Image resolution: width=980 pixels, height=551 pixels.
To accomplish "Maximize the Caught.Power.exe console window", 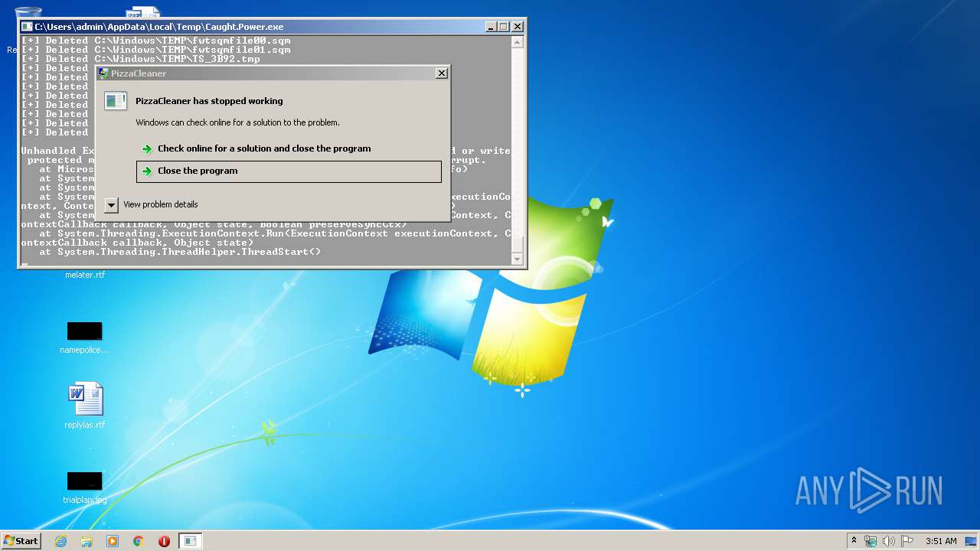I will pyautogui.click(x=503, y=27).
